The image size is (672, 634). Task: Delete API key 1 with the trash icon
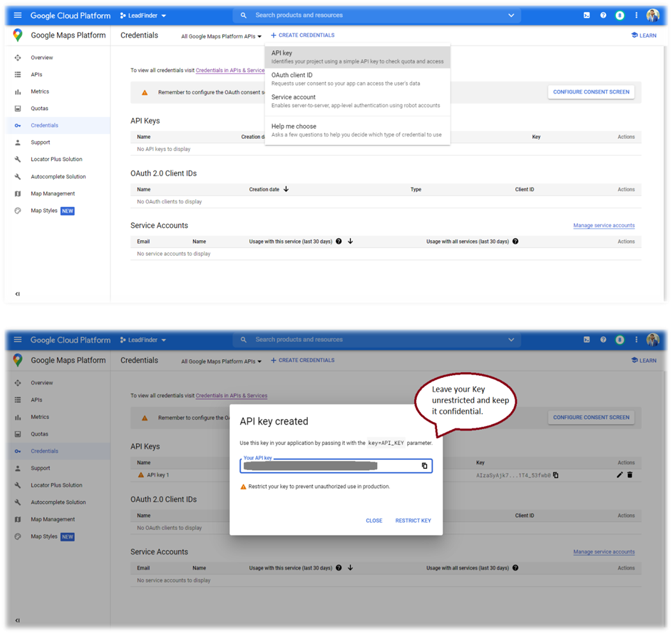pos(630,475)
